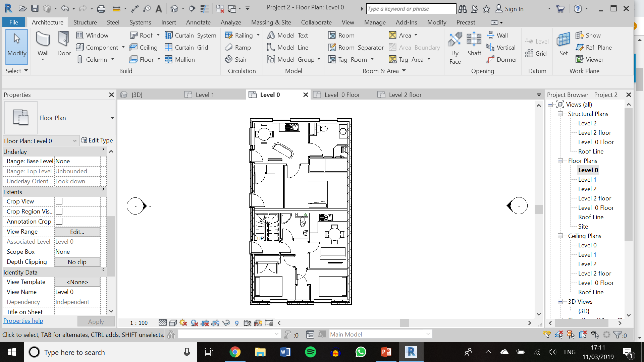Check the Annotation Crop box
The height and width of the screenshot is (362, 644).
(x=59, y=221)
